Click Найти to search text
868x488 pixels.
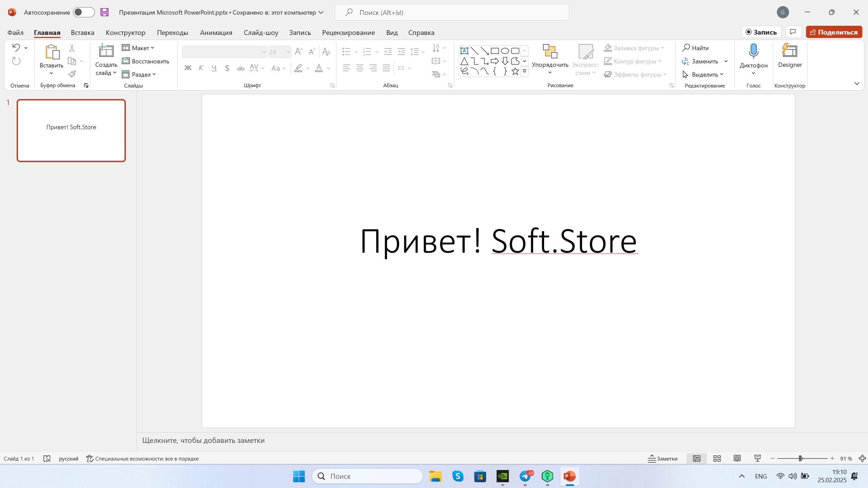696,48
